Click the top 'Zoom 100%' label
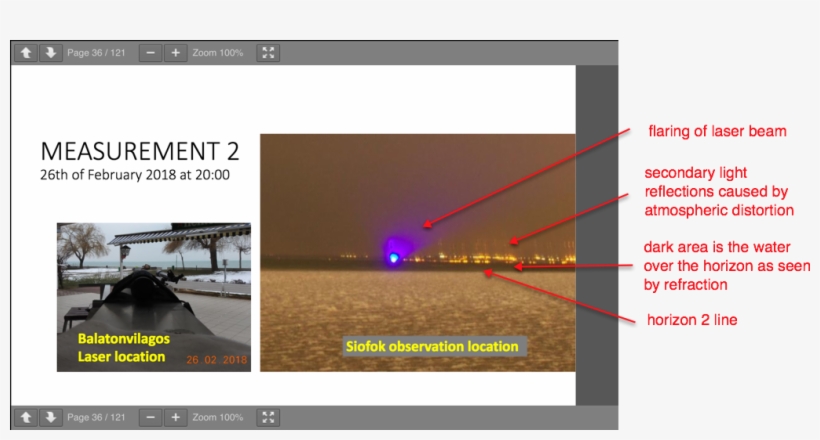Viewport: 820px width, 440px height. pyautogui.click(x=218, y=53)
